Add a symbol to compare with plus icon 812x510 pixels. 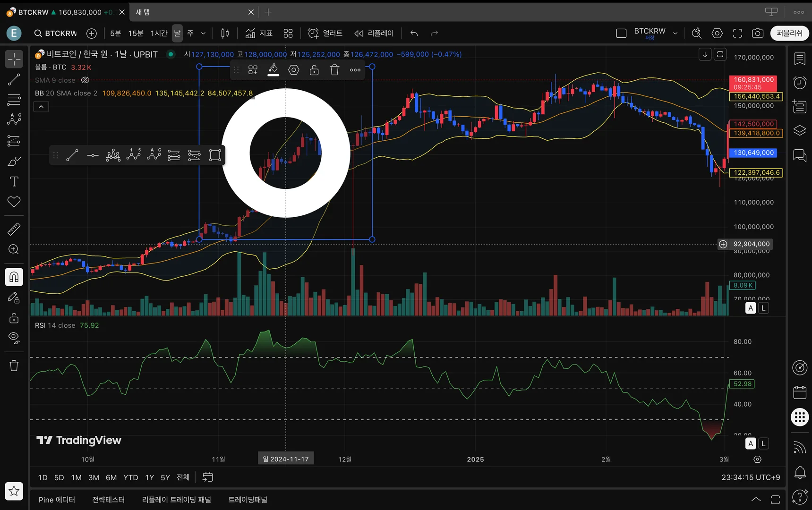coord(92,33)
